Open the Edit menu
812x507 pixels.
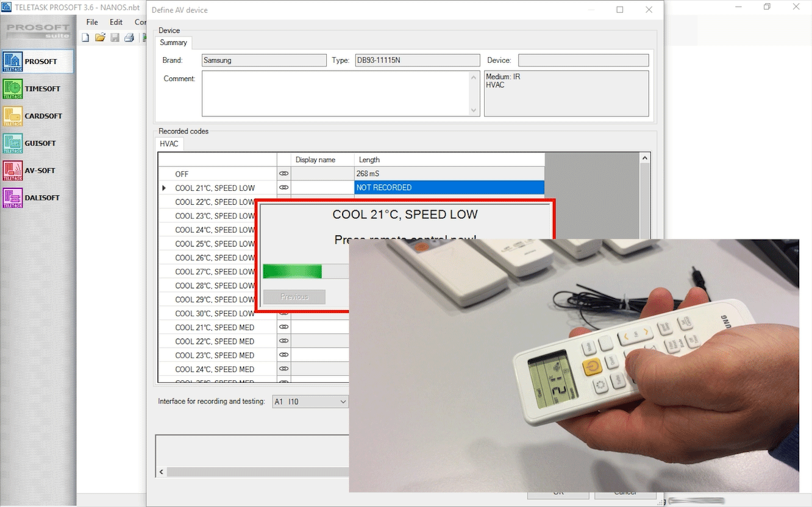pyautogui.click(x=116, y=22)
